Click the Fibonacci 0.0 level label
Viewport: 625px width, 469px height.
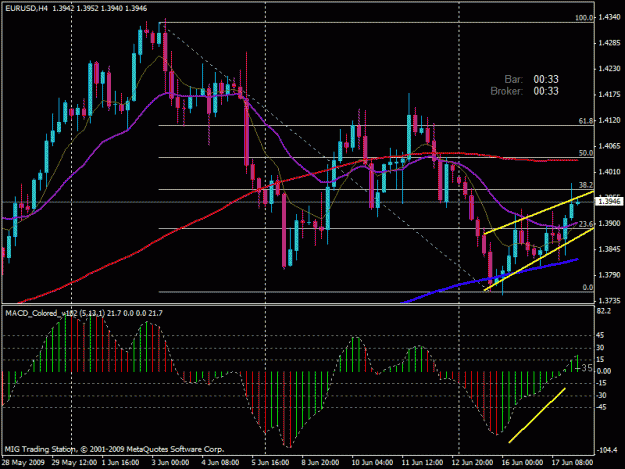[x=588, y=287]
